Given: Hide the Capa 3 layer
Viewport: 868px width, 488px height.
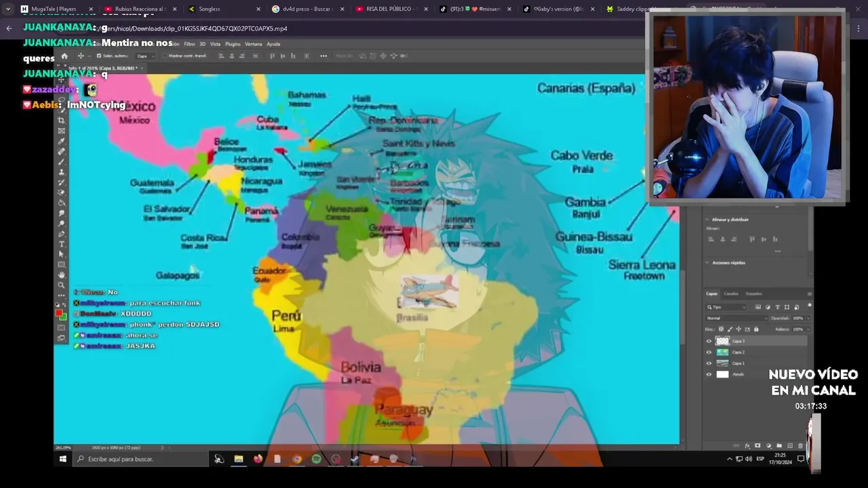Looking at the screenshot, I should tap(709, 341).
